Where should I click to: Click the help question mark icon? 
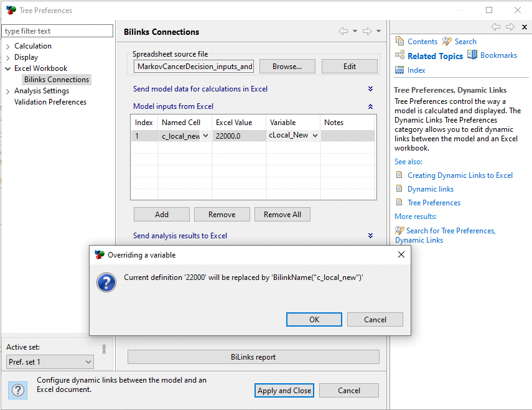click(x=18, y=390)
